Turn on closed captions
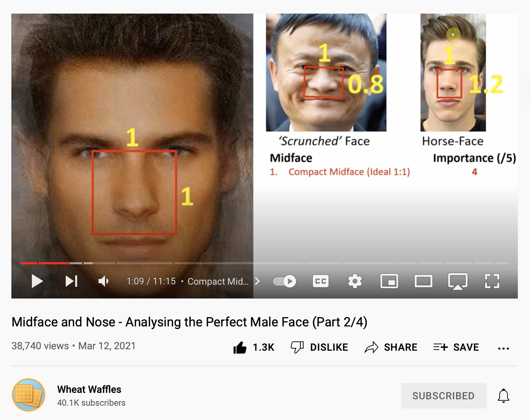The height and width of the screenshot is (420, 530). (320, 281)
